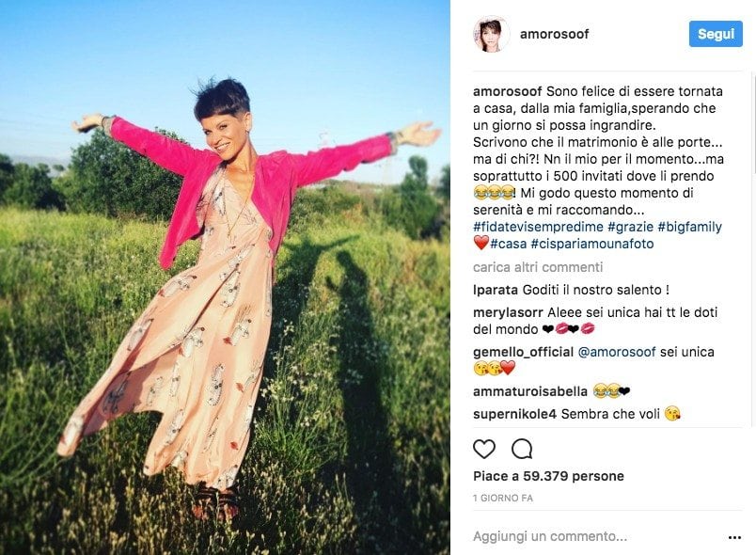Open the #fidatevisempredime hashtag

coord(538,227)
